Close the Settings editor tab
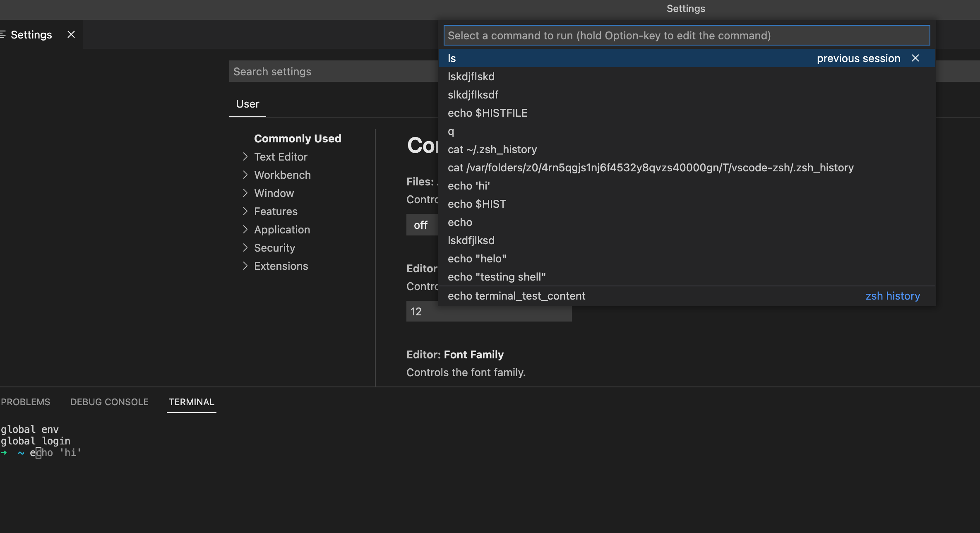 (71, 34)
